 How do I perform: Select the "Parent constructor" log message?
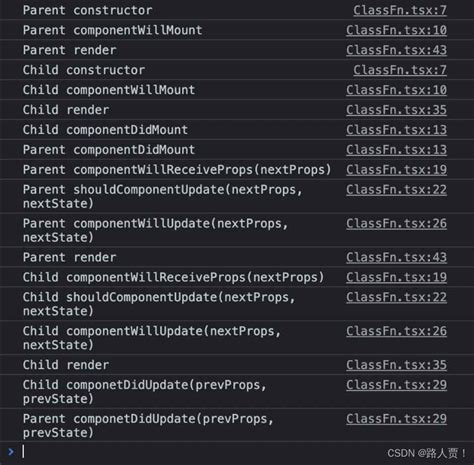[87, 10]
